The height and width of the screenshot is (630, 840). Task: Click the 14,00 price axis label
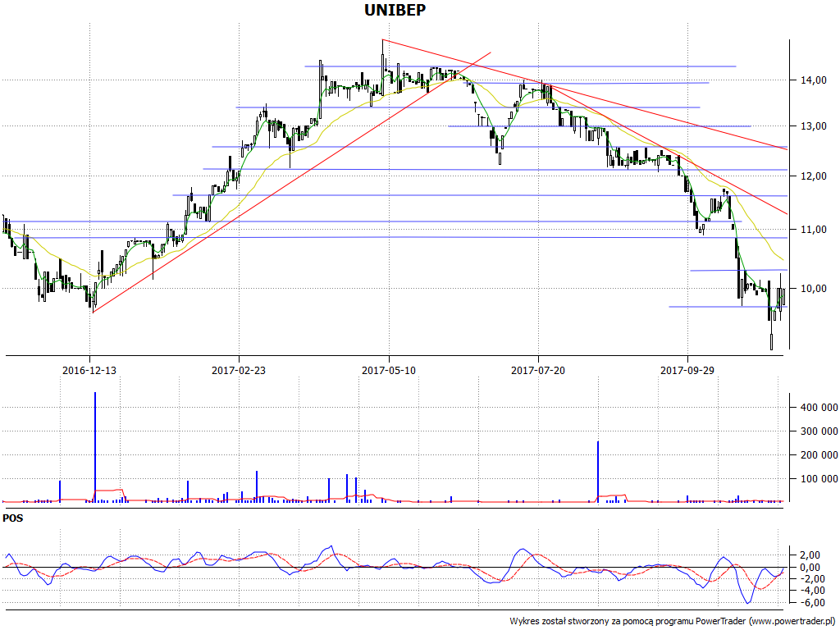pyautogui.click(x=813, y=80)
